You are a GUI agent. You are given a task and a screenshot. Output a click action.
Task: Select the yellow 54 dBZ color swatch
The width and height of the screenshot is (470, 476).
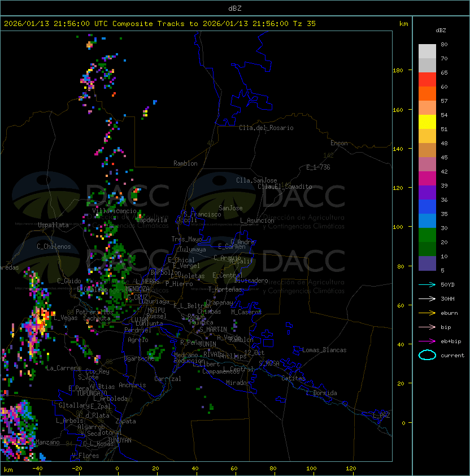(x=427, y=122)
